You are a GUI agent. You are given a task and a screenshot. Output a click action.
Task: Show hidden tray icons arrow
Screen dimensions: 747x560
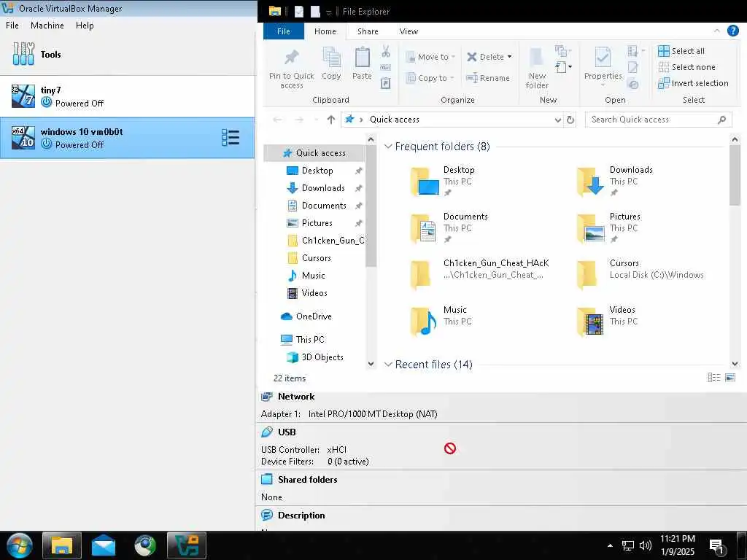610,545
